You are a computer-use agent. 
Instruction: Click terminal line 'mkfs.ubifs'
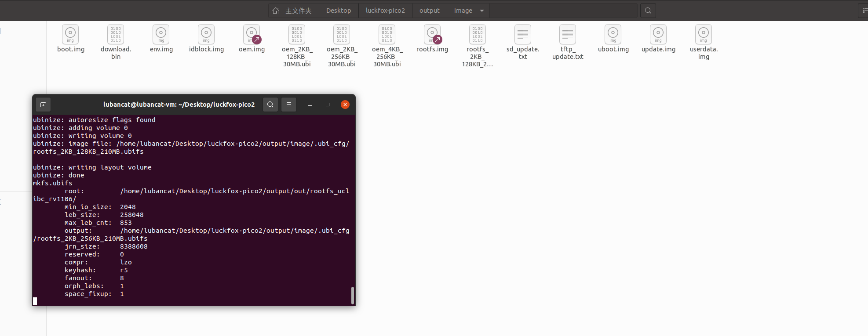click(x=53, y=183)
